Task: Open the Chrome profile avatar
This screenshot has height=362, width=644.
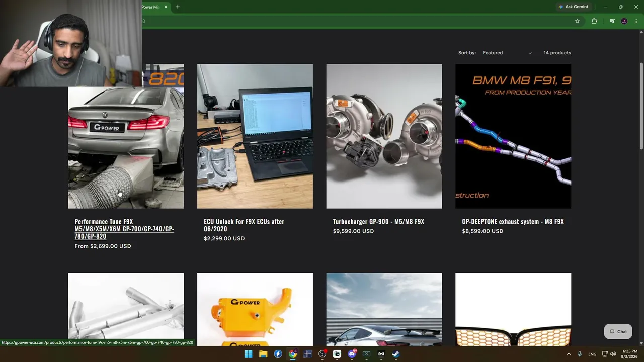Action: point(624,21)
